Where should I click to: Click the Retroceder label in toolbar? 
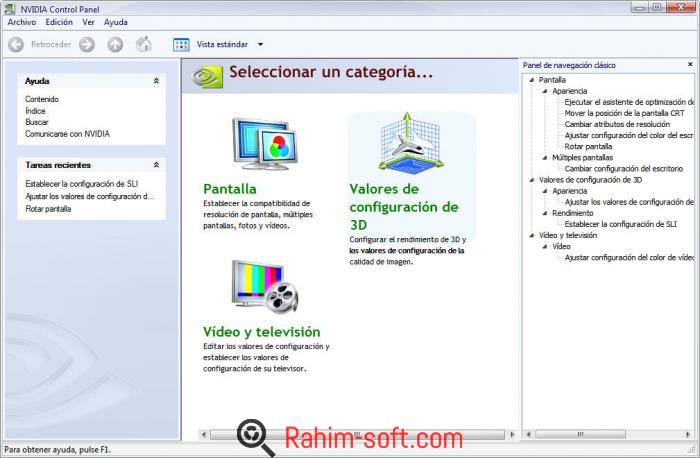point(51,44)
